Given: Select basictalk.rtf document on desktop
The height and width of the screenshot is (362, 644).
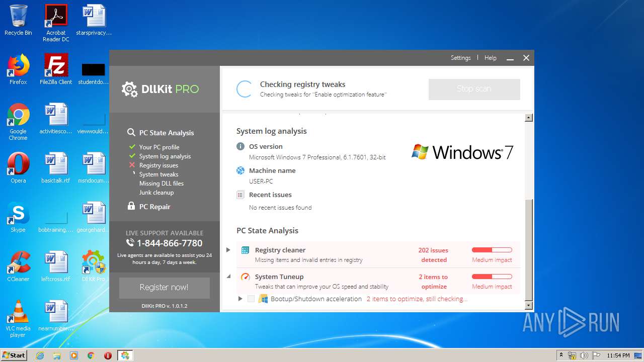Looking at the screenshot, I should tap(56, 168).
